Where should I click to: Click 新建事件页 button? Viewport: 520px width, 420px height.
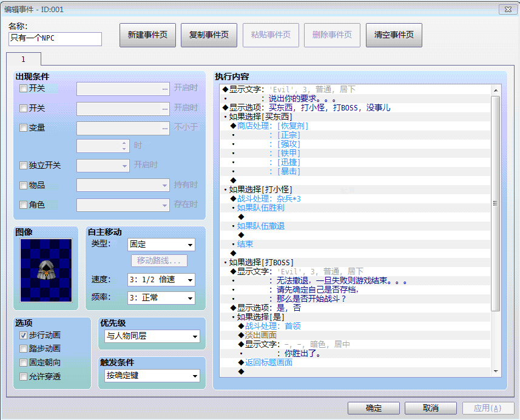[147, 35]
